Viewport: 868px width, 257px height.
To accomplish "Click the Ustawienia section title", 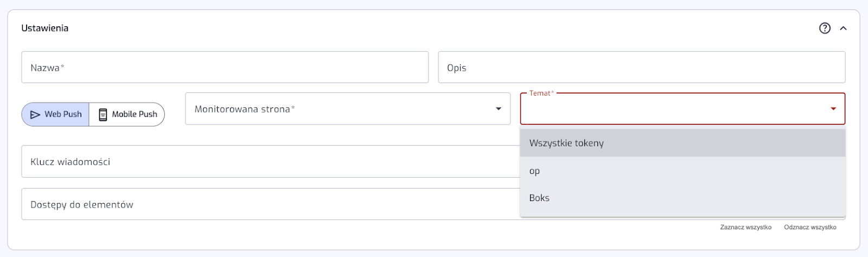I will point(45,28).
